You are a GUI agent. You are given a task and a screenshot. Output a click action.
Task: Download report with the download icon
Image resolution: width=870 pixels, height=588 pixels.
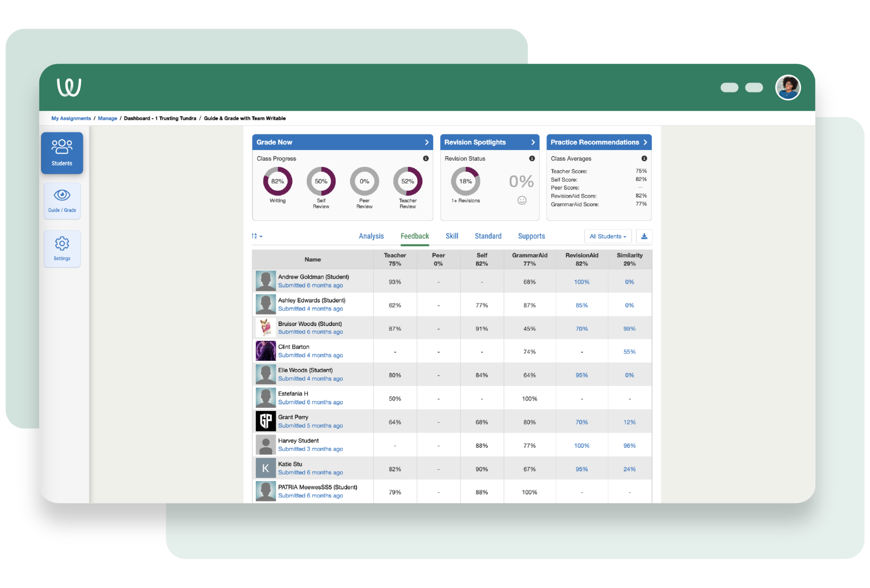(x=644, y=236)
